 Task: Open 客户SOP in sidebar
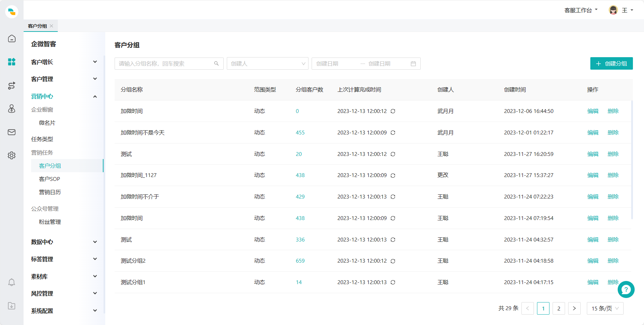point(50,179)
